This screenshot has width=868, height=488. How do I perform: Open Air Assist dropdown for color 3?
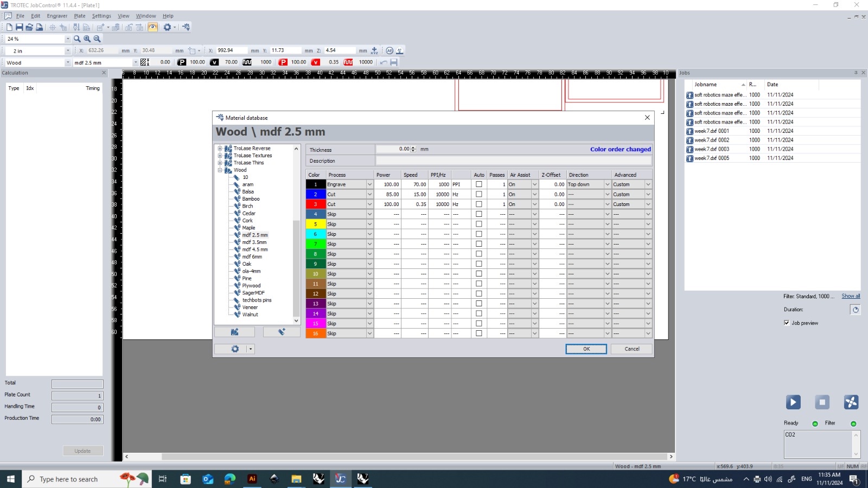pos(534,204)
